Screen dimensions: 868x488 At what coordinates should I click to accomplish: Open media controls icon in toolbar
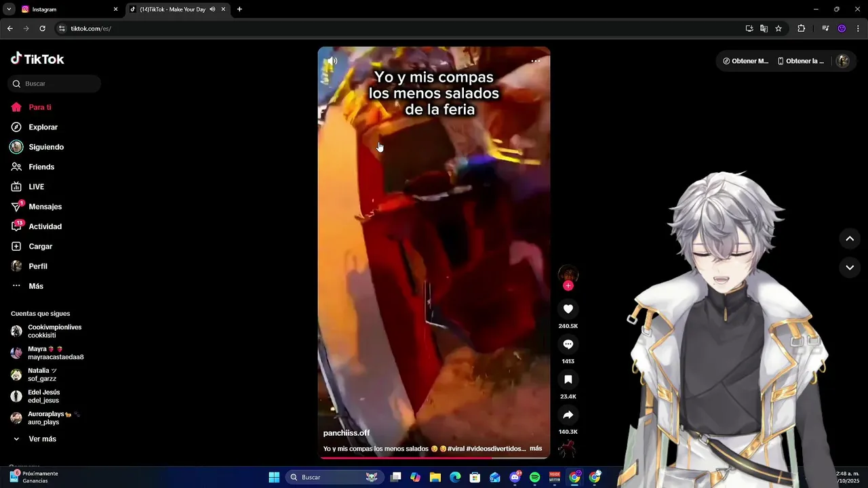click(825, 28)
